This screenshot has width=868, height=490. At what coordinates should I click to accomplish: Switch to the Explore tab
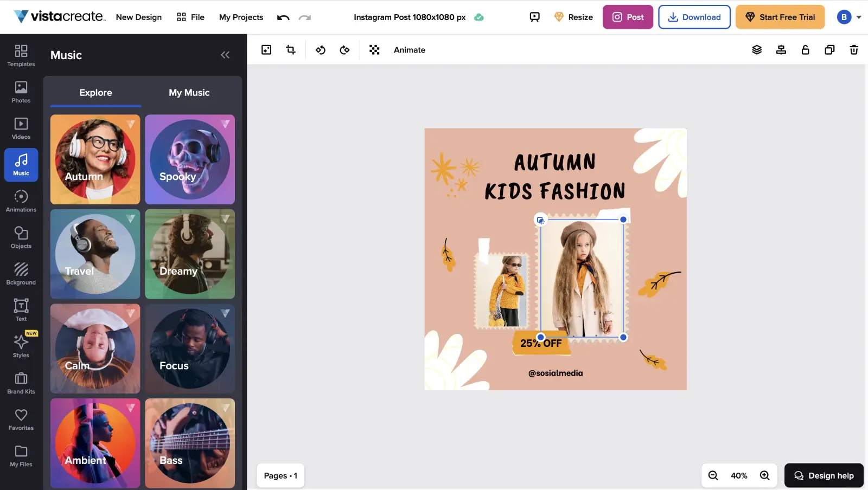pos(95,93)
